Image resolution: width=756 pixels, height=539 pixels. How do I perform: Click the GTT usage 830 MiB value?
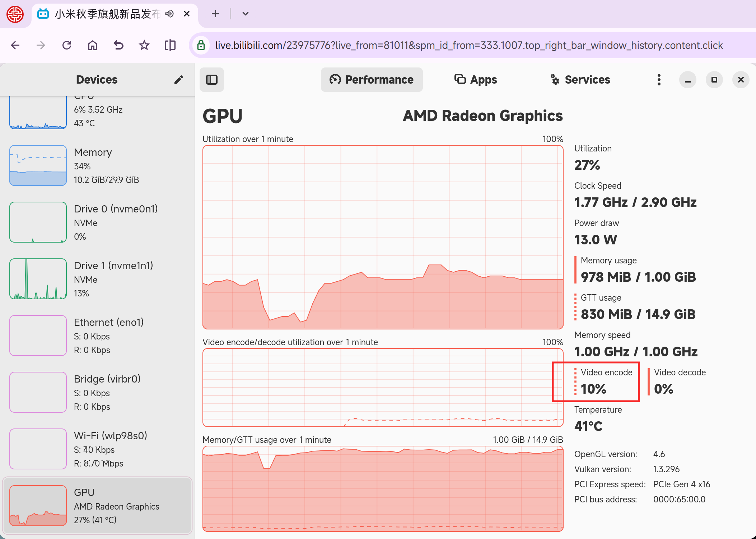pos(638,314)
